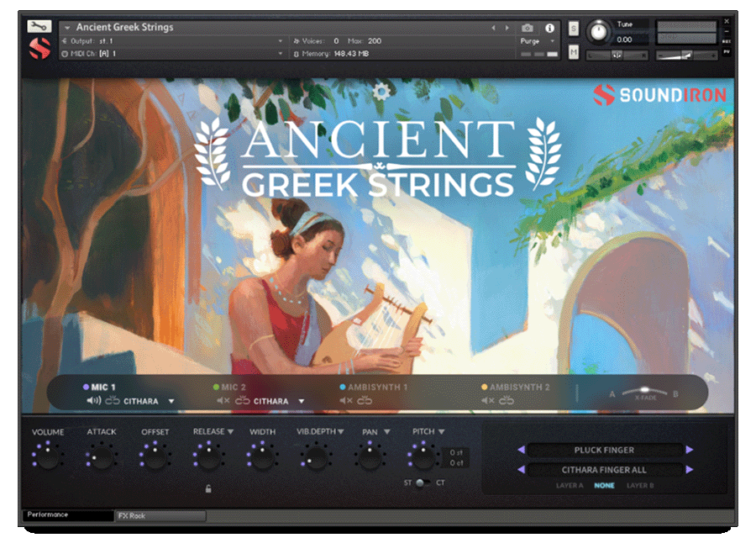Select the blue Ambisynth 1 layer indicator
Viewport: 756px width, 559px height.
(343, 387)
